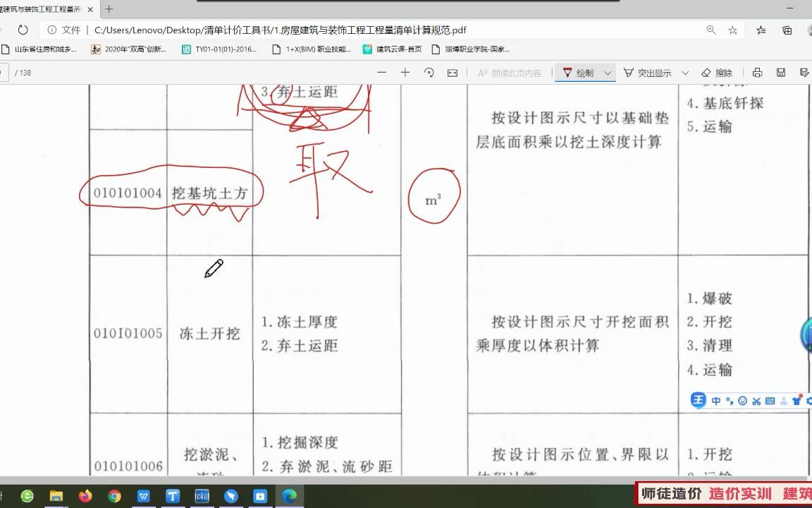812x508 pixels.
Task: Print the PDF via printer icon
Action: [758, 72]
